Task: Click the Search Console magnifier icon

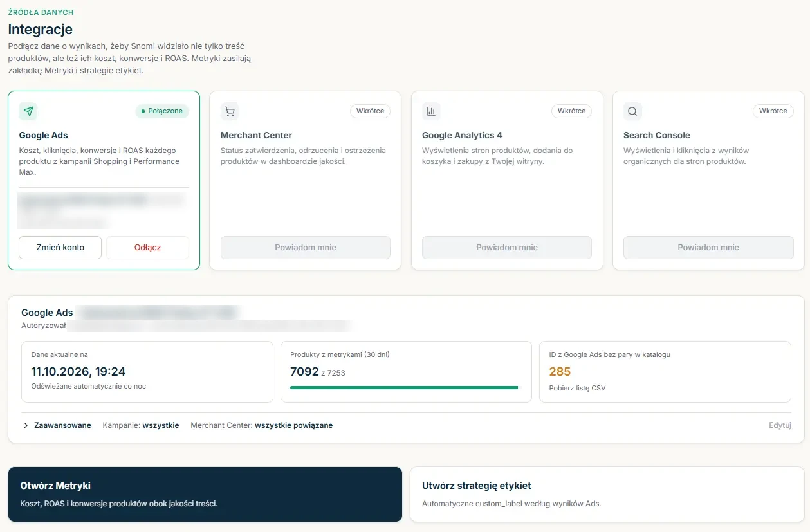Action: (x=632, y=111)
